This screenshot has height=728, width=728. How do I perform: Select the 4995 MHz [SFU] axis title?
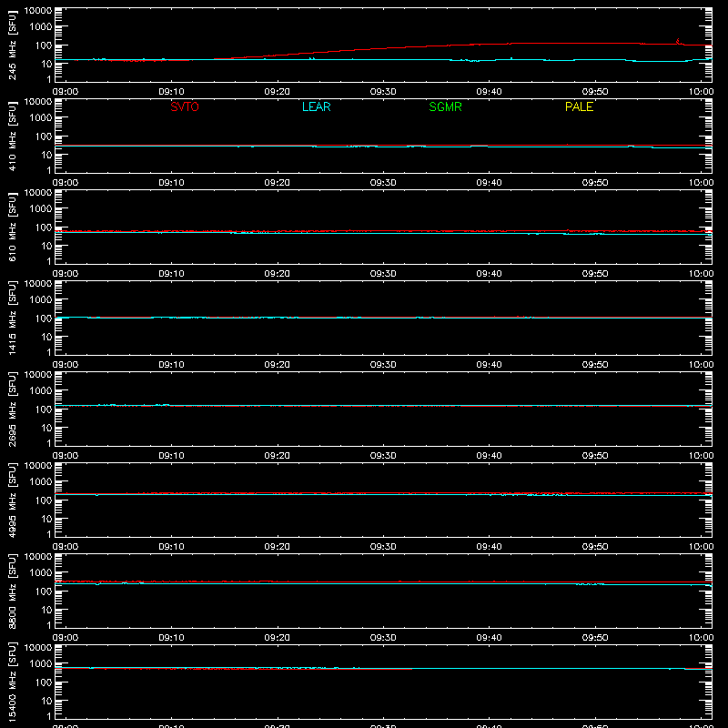(x=12, y=500)
